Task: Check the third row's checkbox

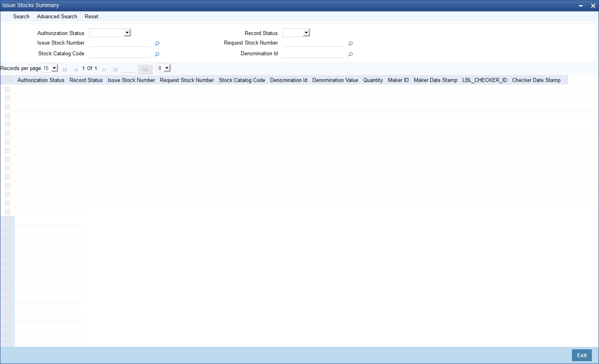Action: tap(7, 107)
